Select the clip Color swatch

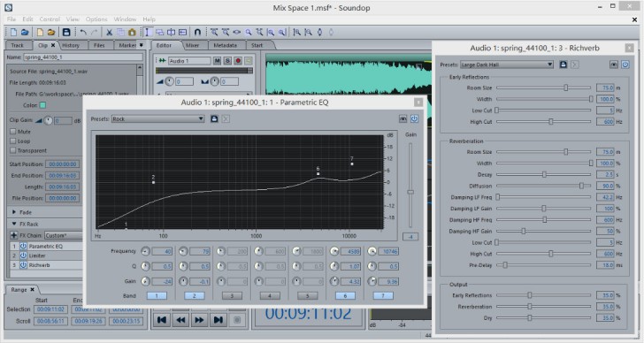(x=42, y=105)
